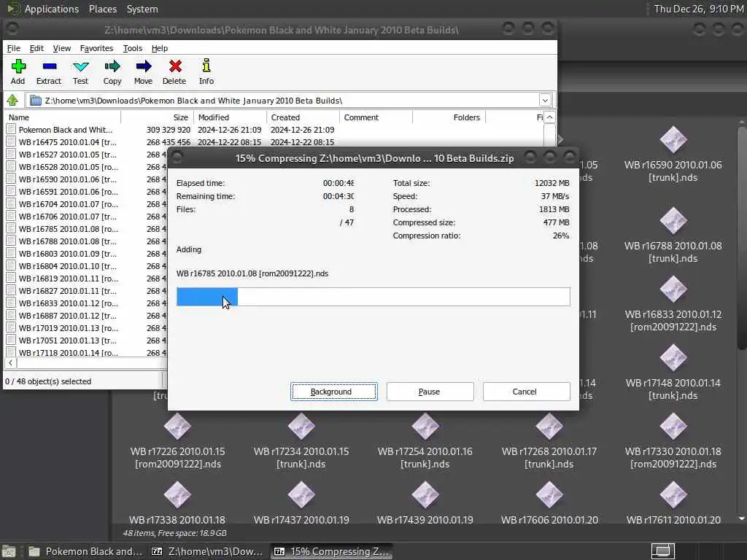
Task: Open the File menu
Action: click(13, 48)
